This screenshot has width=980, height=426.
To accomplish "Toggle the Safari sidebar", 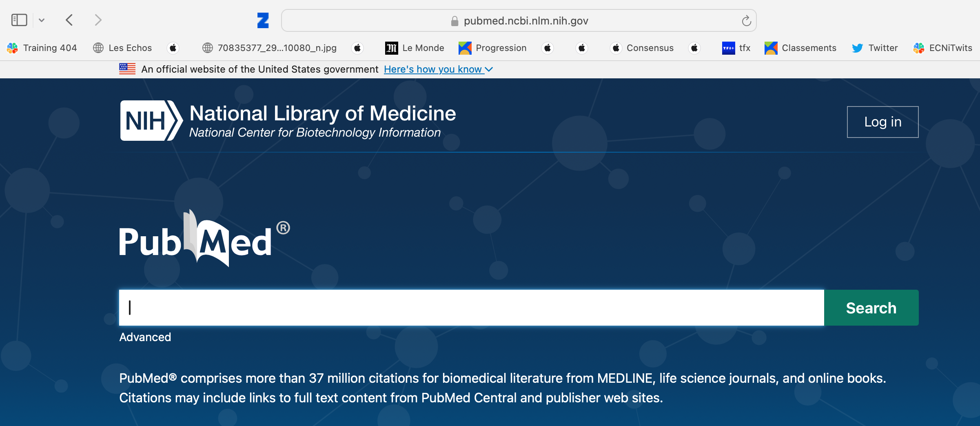I will (19, 20).
